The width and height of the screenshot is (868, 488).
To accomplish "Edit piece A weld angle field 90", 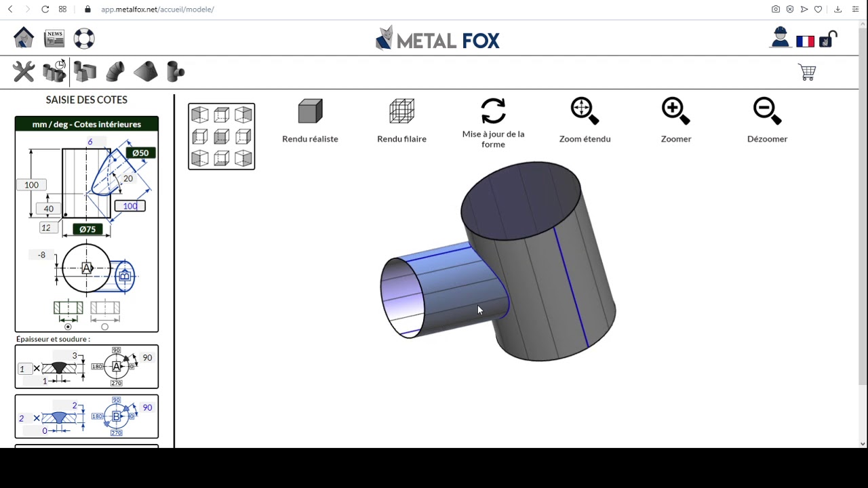I will pos(147,357).
